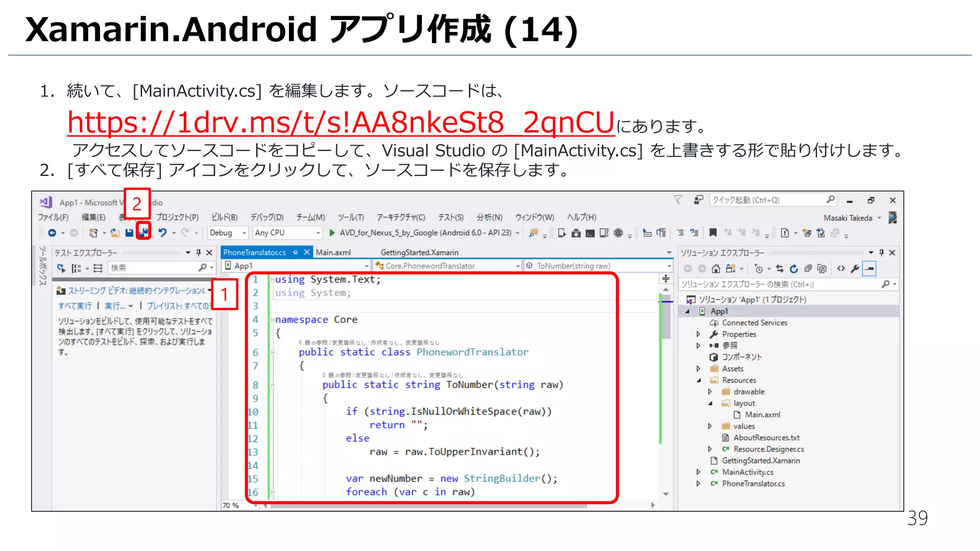Click the すべて実行 link in Test Explorer
Viewport: 980px width, 551px height.
pos(75,306)
